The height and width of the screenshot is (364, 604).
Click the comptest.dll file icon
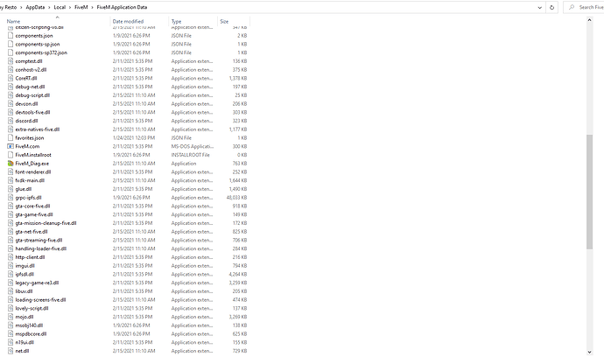11,61
